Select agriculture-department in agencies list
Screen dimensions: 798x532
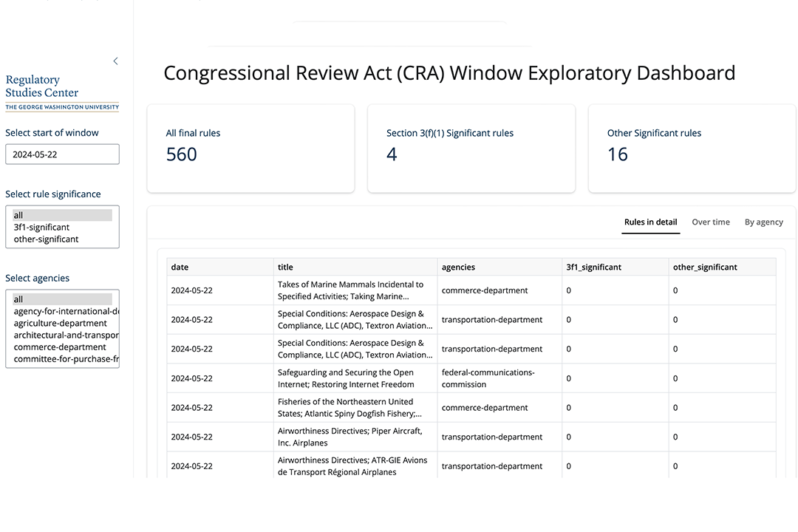click(x=61, y=324)
